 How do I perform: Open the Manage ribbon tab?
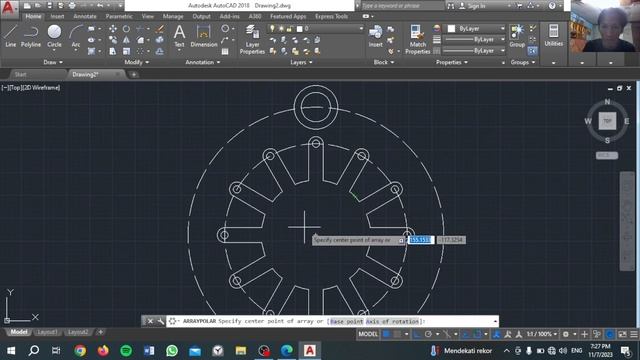coord(173,16)
